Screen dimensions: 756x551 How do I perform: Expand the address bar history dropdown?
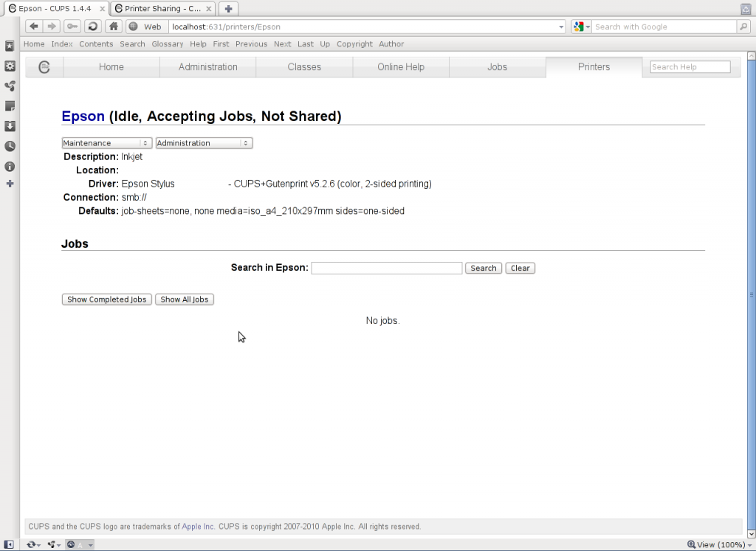coord(561,27)
